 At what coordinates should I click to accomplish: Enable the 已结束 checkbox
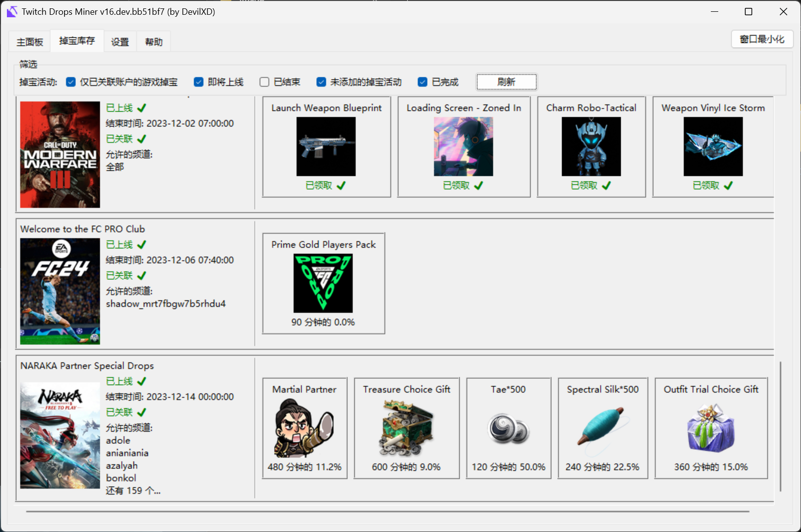(x=265, y=82)
